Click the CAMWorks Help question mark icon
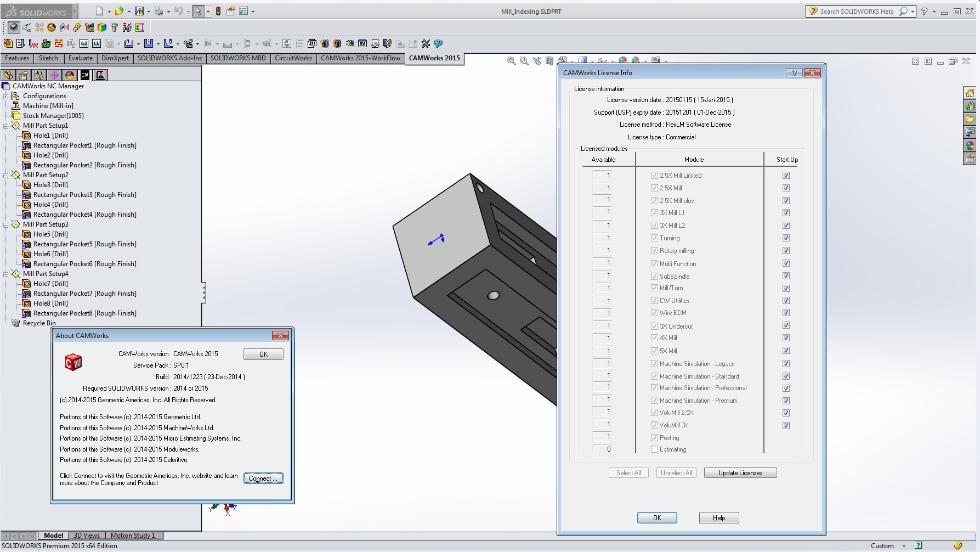The image size is (980, 552). [438, 43]
